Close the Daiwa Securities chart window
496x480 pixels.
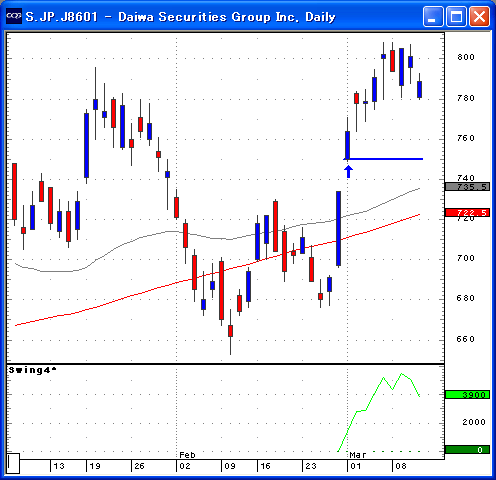pyautogui.click(x=479, y=16)
